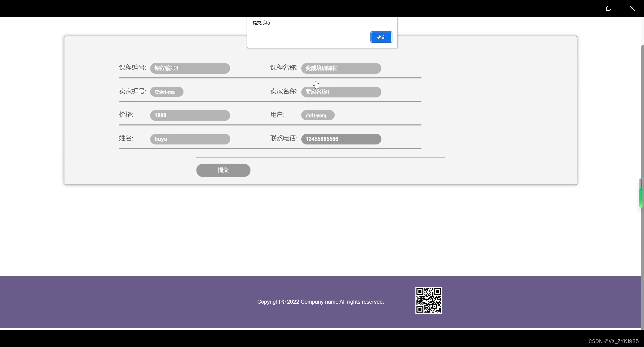The width and height of the screenshot is (644, 347).
Task: Open the QR code image in footer
Action: pyautogui.click(x=429, y=300)
